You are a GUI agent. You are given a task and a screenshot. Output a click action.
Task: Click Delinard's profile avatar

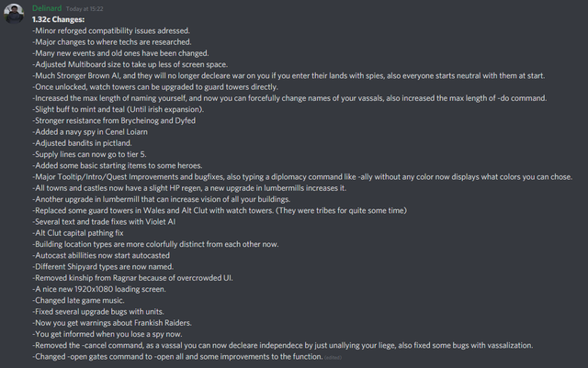[14, 14]
